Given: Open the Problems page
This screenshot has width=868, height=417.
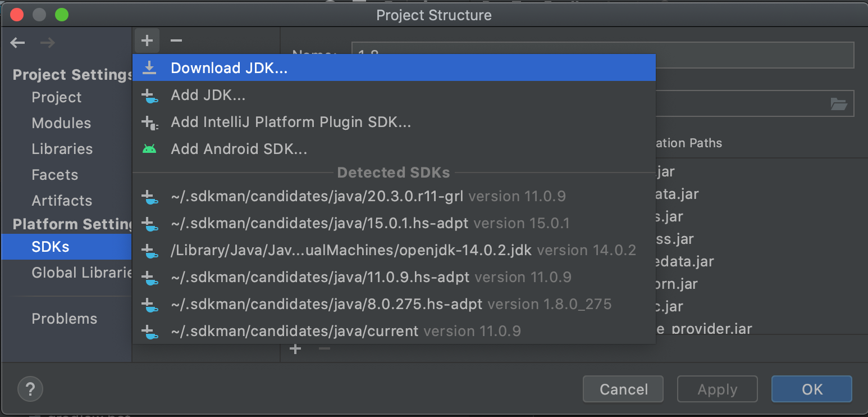Looking at the screenshot, I should point(66,319).
